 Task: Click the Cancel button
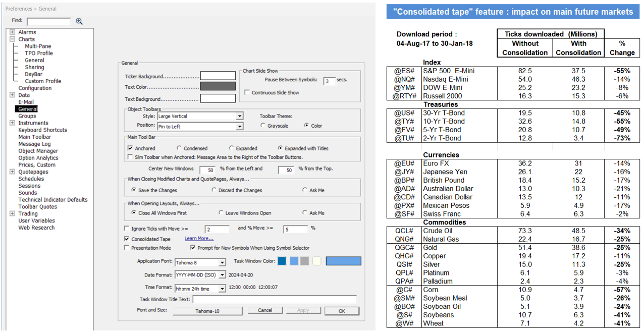click(x=265, y=310)
